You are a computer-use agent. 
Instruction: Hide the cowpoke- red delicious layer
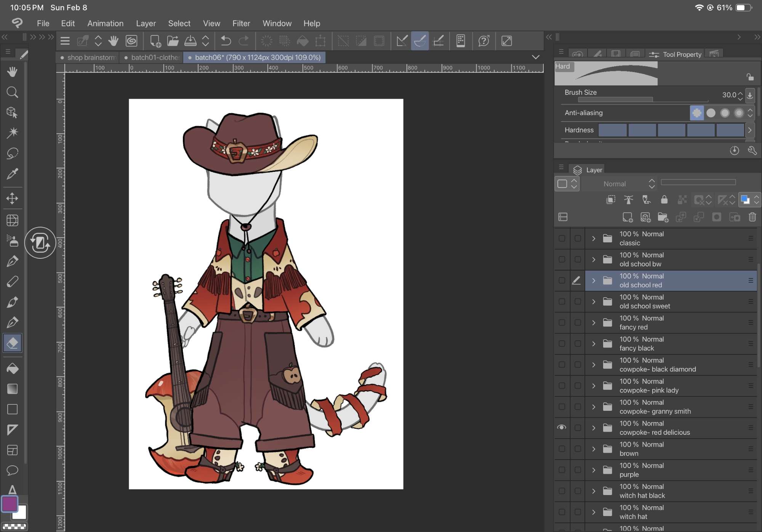[x=562, y=428]
